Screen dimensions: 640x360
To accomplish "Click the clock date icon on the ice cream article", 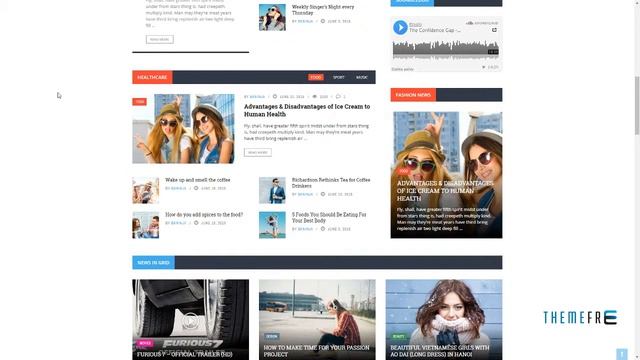I will pos(275,97).
